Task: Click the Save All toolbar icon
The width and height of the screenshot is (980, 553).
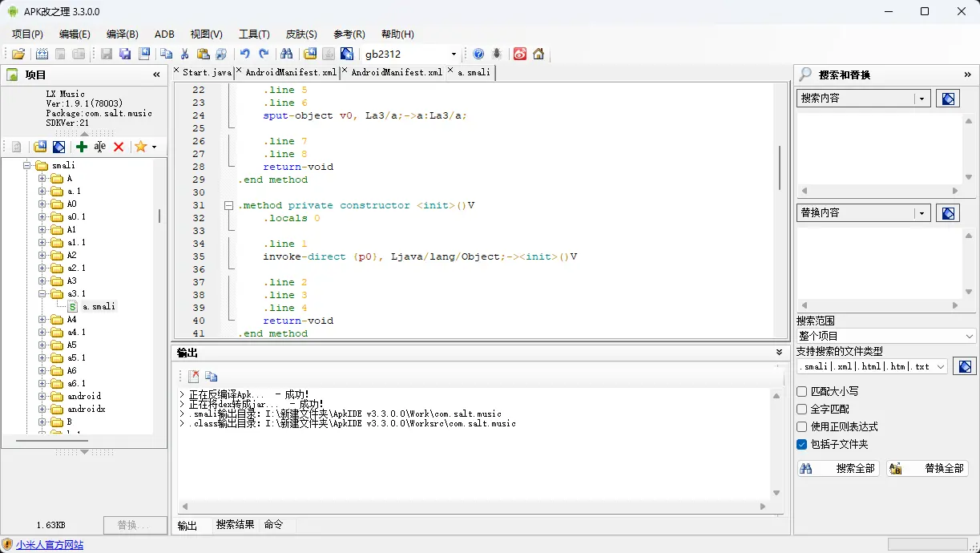Action: [x=125, y=54]
